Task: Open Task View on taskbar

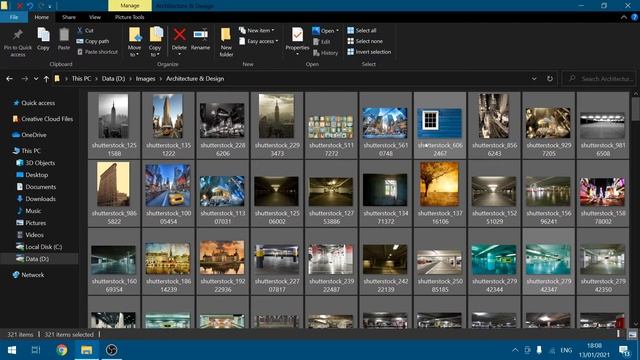Action: pos(36,350)
